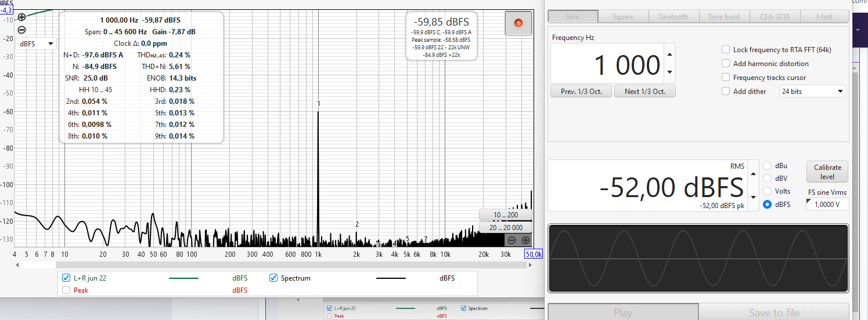The height and width of the screenshot is (320, 868).
Task: Click the 2nd harmonic 0,054 % value
Action: 95,101
